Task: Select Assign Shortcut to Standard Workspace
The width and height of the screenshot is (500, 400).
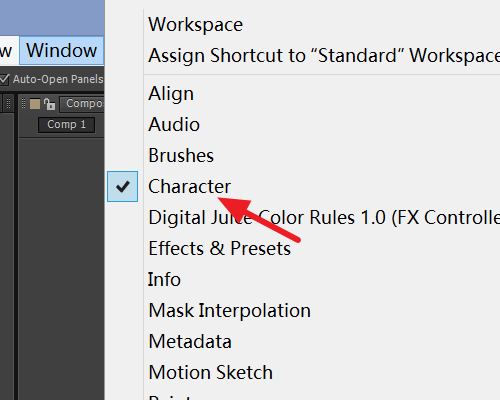Action: pyautogui.click(x=324, y=55)
